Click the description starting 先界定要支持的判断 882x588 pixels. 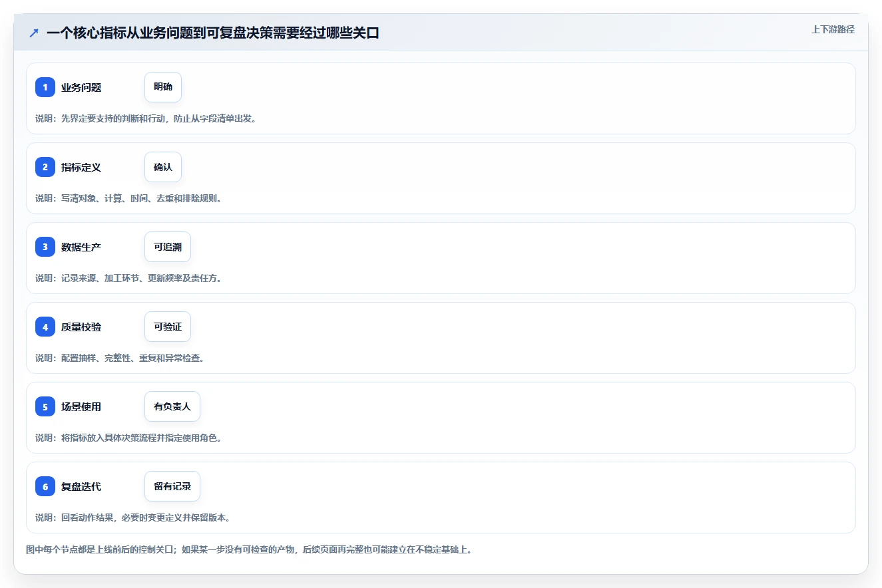[x=146, y=118]
